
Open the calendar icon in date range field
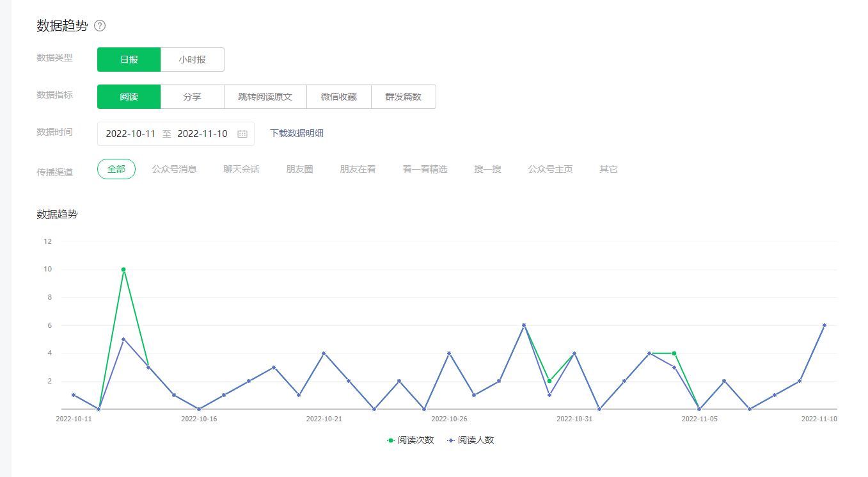pos(242,134)
